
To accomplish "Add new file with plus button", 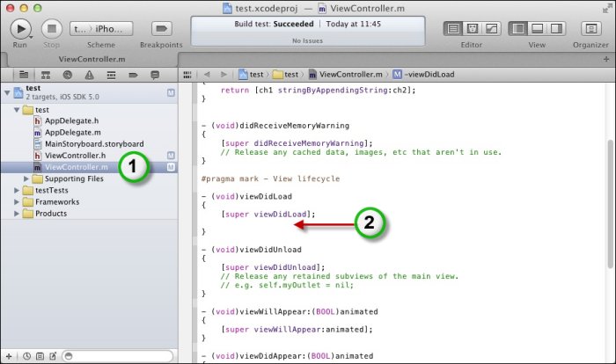I will pos(9,356).
